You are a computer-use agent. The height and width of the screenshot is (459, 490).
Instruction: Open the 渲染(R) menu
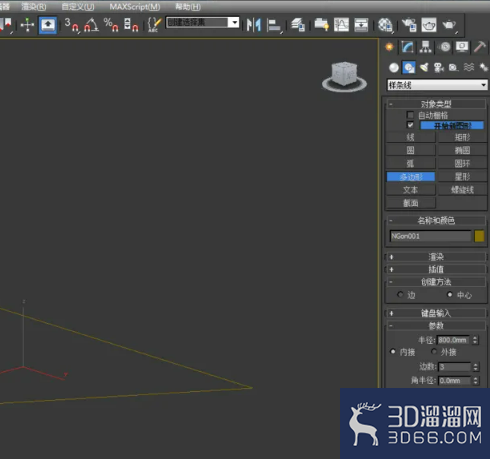click(34, 6)
